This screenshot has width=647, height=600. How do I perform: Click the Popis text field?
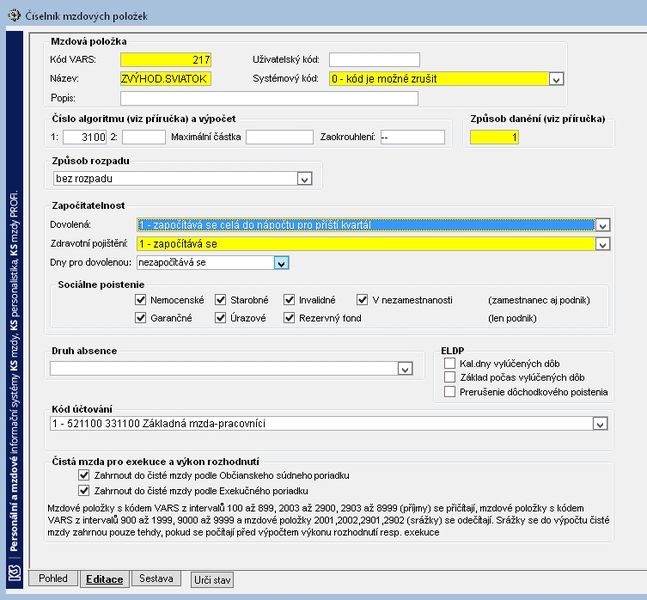(x=269, y=98)
